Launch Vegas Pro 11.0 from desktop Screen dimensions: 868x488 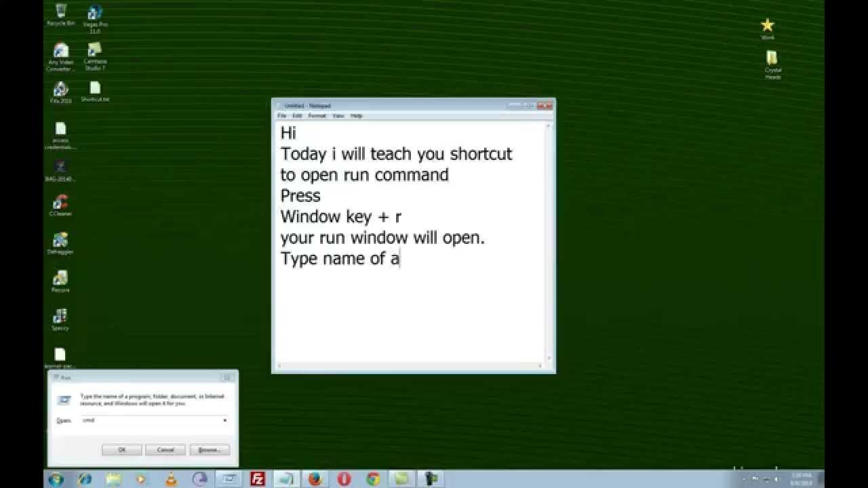(x=95, y=18)
